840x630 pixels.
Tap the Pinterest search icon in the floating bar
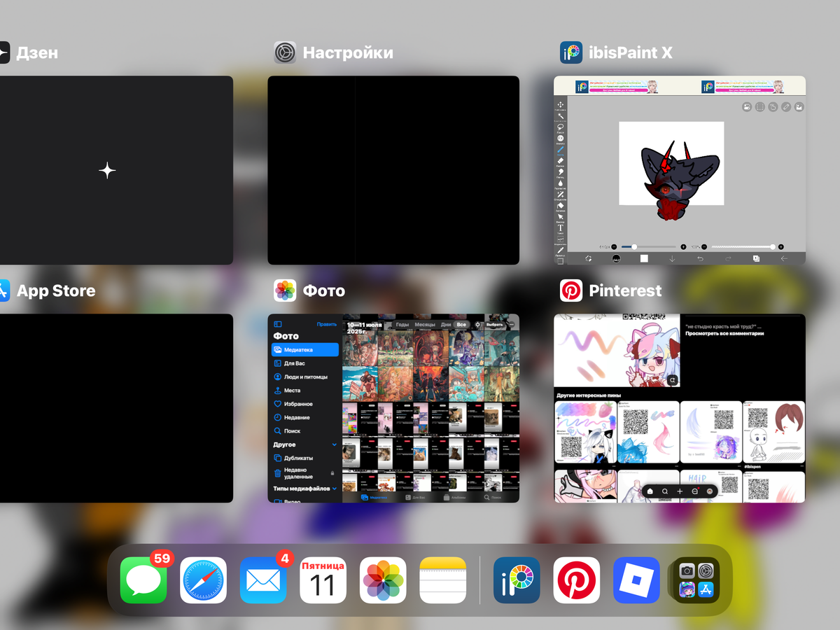click(665, 491)
